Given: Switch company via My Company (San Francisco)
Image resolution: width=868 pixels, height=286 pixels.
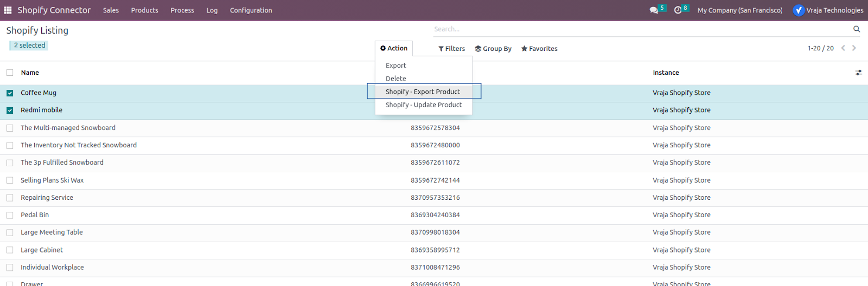Looking at the screenshot, I should [x=740, y=10].
